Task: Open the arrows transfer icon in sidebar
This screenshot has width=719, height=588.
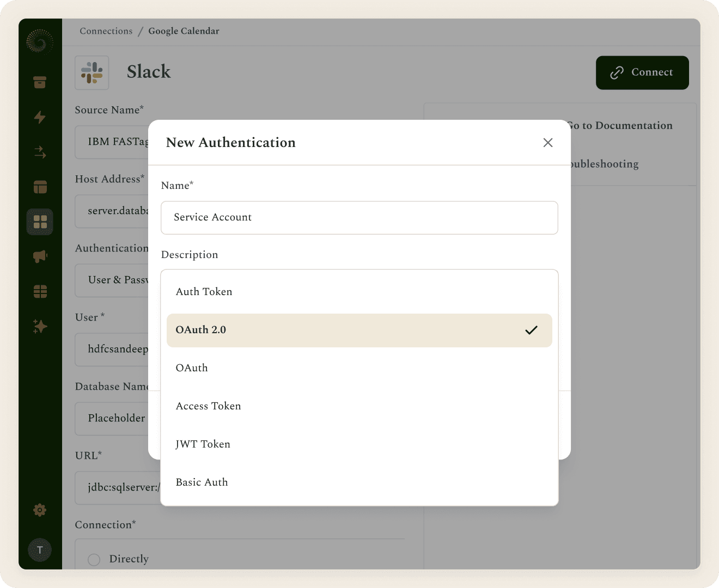Action: tap(40, 152)
